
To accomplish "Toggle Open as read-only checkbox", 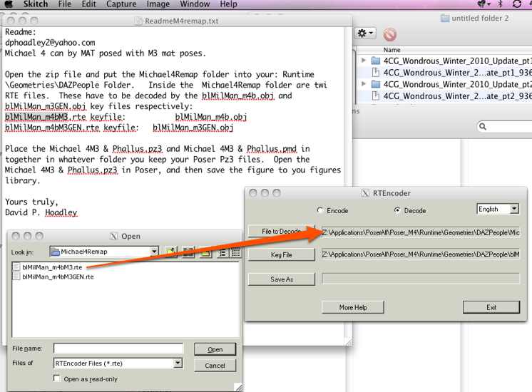I will point(57,378).
